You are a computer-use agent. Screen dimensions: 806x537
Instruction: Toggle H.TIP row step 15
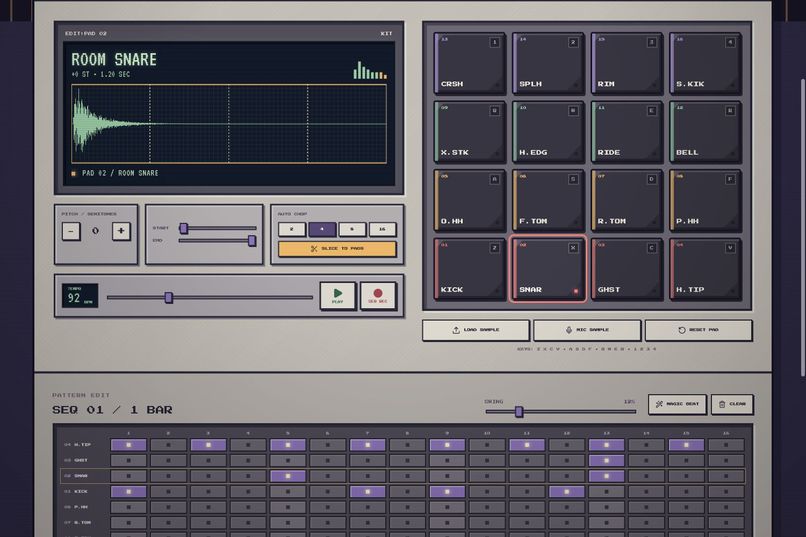click(686, 445)
